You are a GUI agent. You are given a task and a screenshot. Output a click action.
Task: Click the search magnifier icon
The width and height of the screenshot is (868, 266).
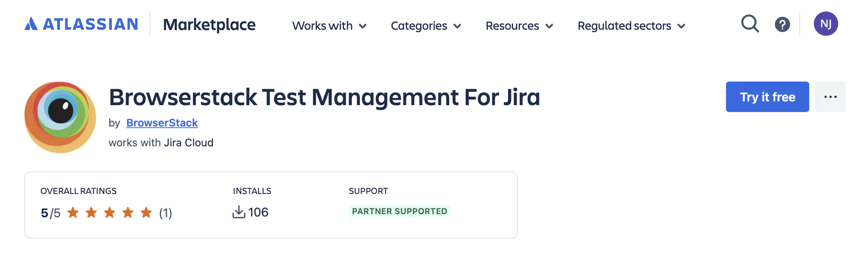750,24
